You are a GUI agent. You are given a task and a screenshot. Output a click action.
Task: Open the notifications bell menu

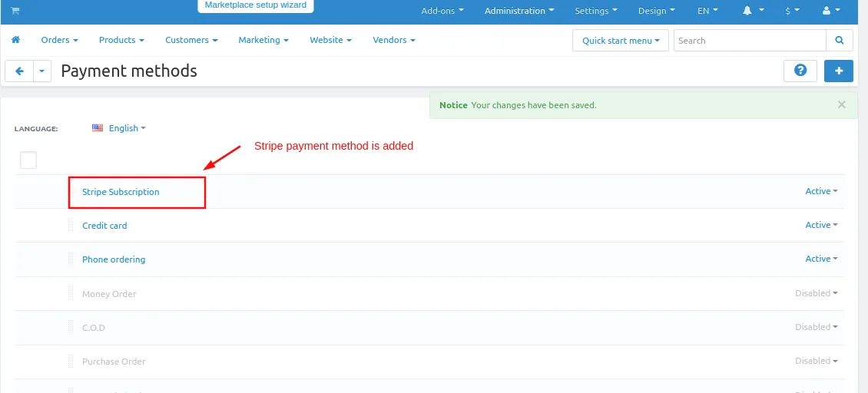point(754,11)
